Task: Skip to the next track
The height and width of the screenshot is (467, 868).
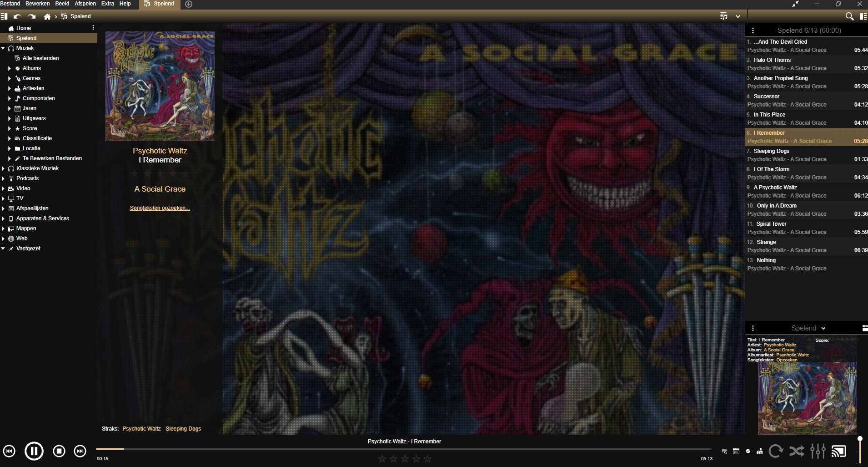Action: pos(80,451)
